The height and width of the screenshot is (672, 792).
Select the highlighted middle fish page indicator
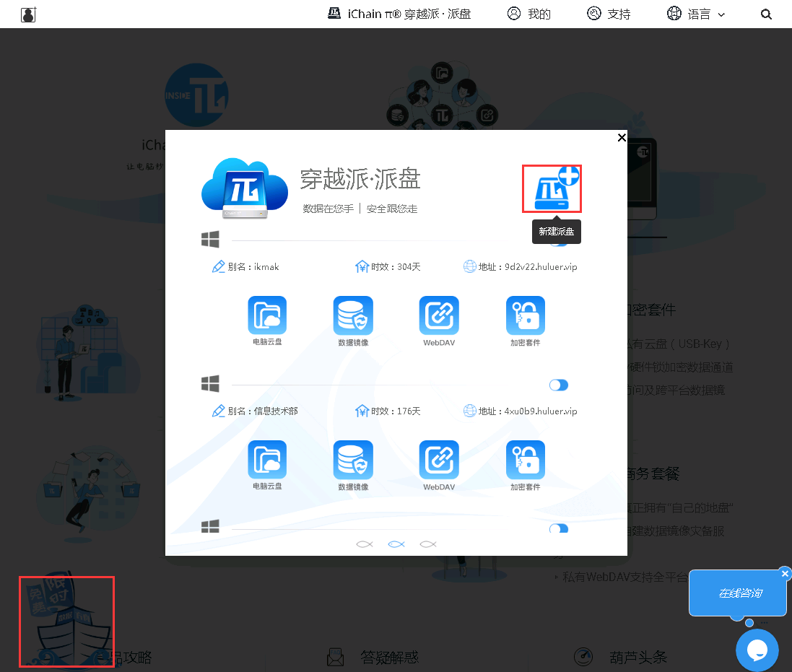396,544
